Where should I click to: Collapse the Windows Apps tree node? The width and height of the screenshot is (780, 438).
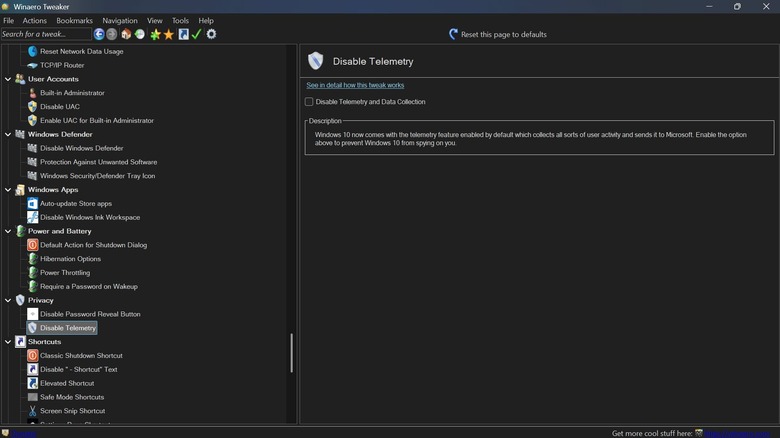8,190
